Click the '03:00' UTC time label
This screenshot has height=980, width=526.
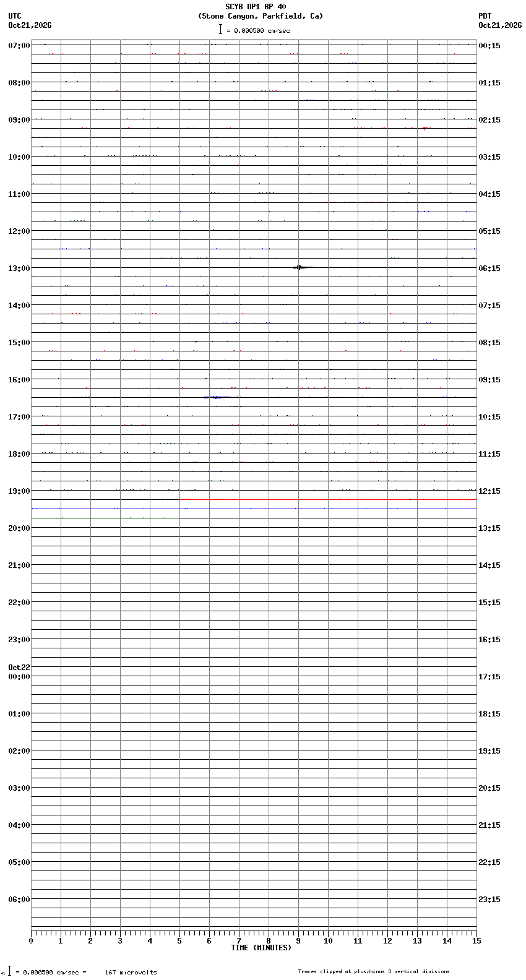coord(19,788)
